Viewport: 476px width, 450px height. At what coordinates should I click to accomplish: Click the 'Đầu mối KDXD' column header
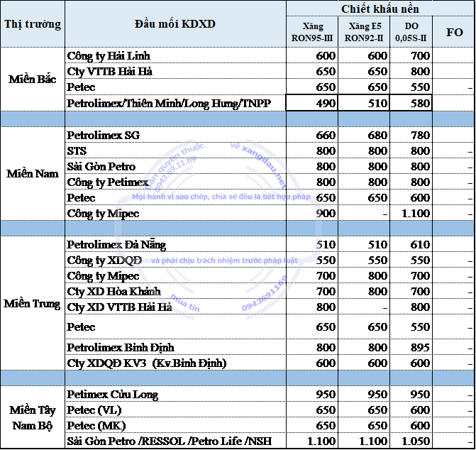(175, 24)
